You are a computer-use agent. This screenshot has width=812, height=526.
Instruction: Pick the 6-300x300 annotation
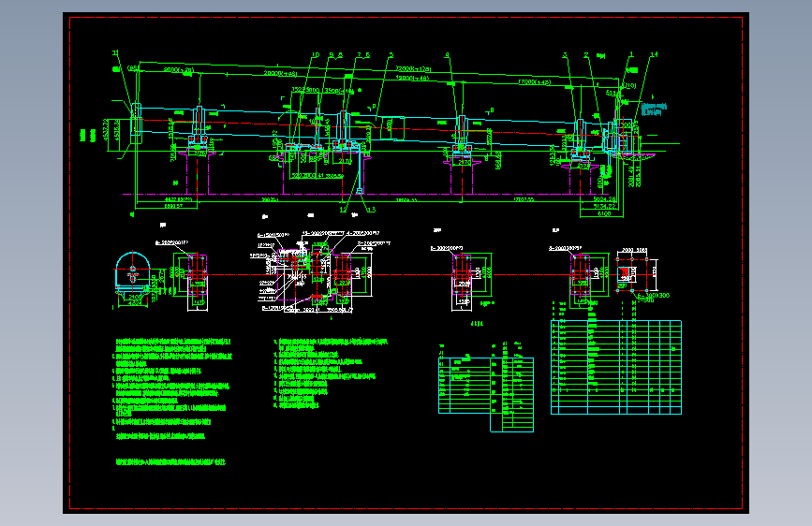(654, 296)
